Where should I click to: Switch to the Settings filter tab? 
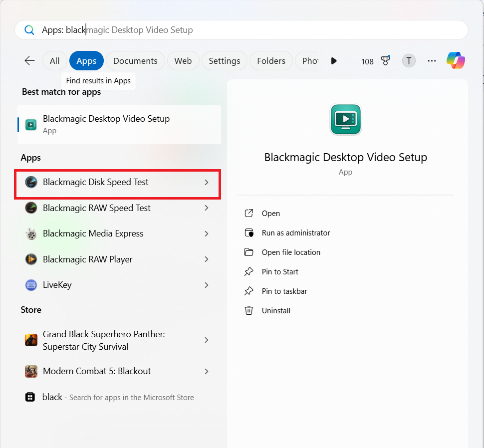224,60
